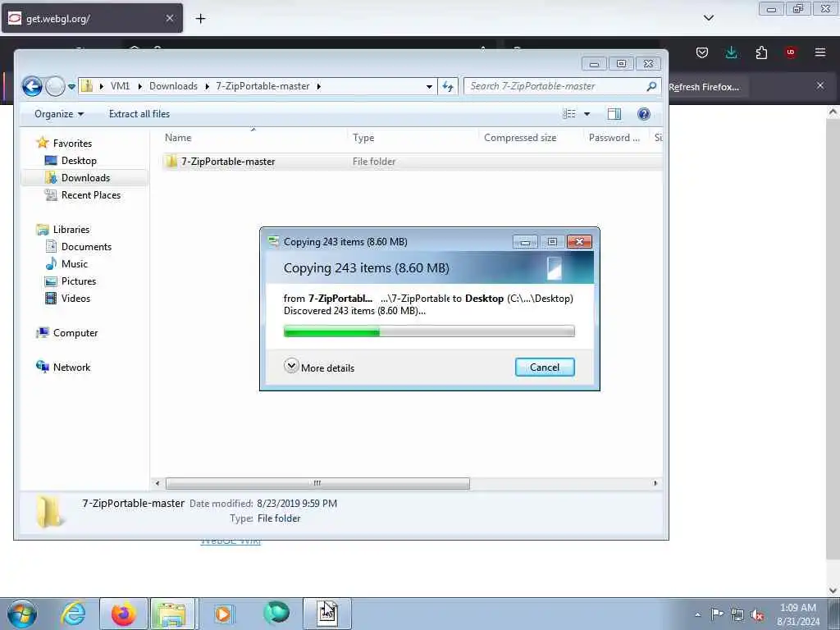Screen dimensions: 840x630
Task: Click the uBlock Origin toolbar icon
Action: 791,52
